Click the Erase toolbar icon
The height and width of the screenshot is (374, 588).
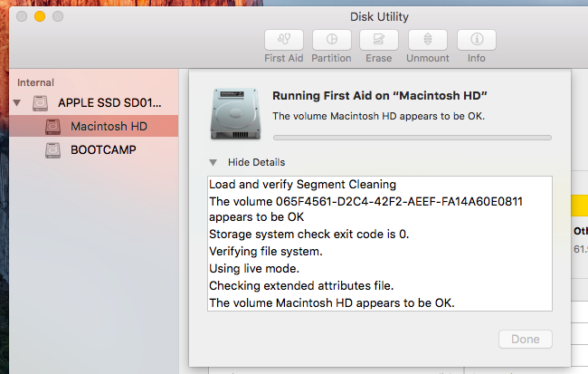click(379, 40)
